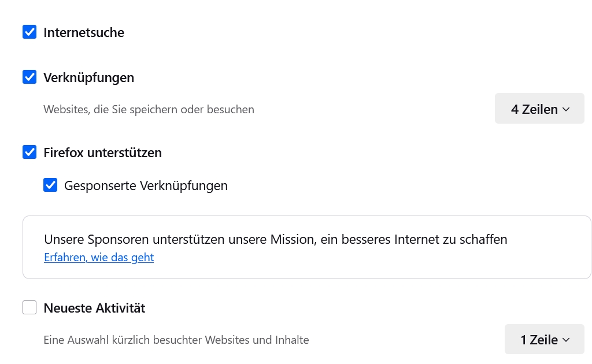592x364 pixels.
Task: Click the "Neueste Aktivität" label text
Action: pyautogui.click(x=94, y=308)
